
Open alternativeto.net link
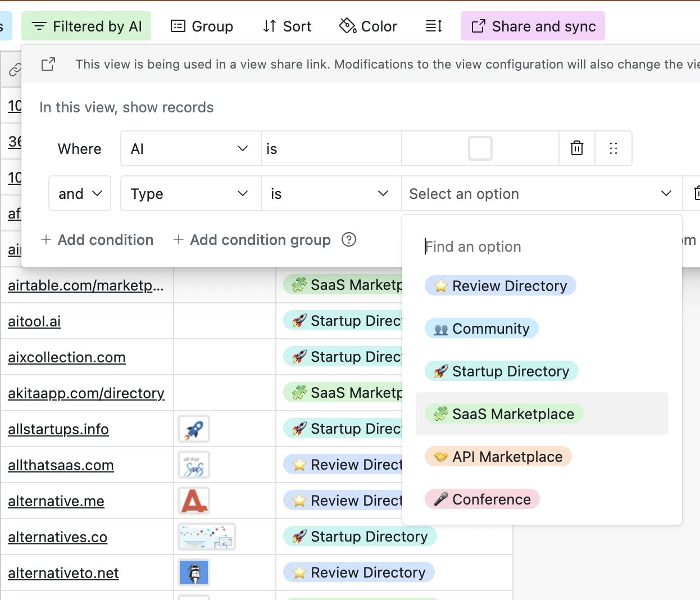pos(63,573)
